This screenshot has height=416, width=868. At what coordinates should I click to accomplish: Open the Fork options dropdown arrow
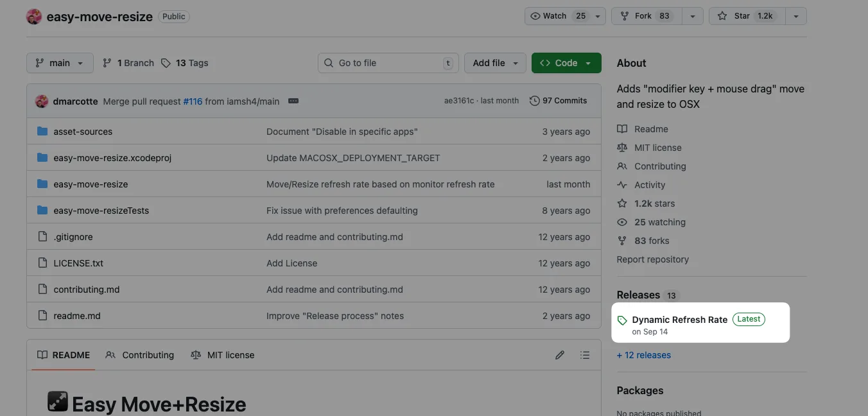(693, 16)
